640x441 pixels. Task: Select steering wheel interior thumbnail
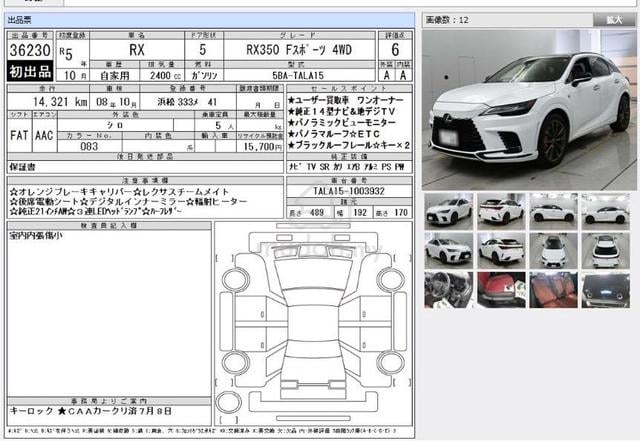click(x=449, y=290)
